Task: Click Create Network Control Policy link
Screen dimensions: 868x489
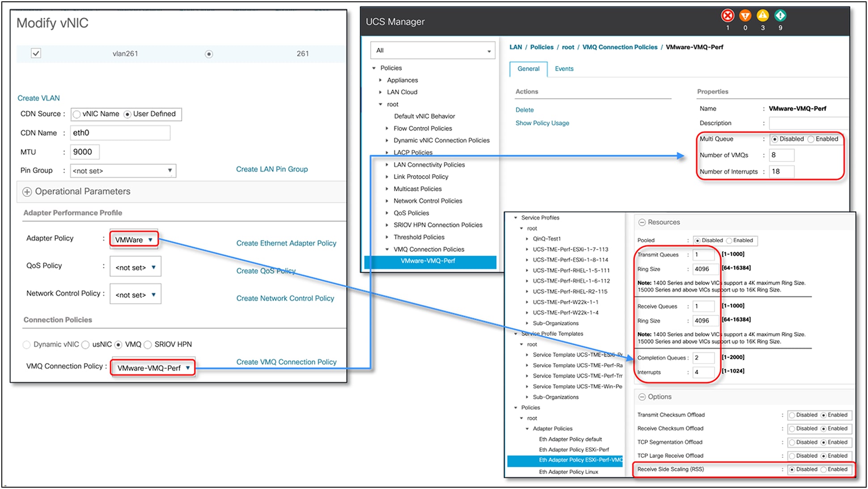Action: (285, 298)
